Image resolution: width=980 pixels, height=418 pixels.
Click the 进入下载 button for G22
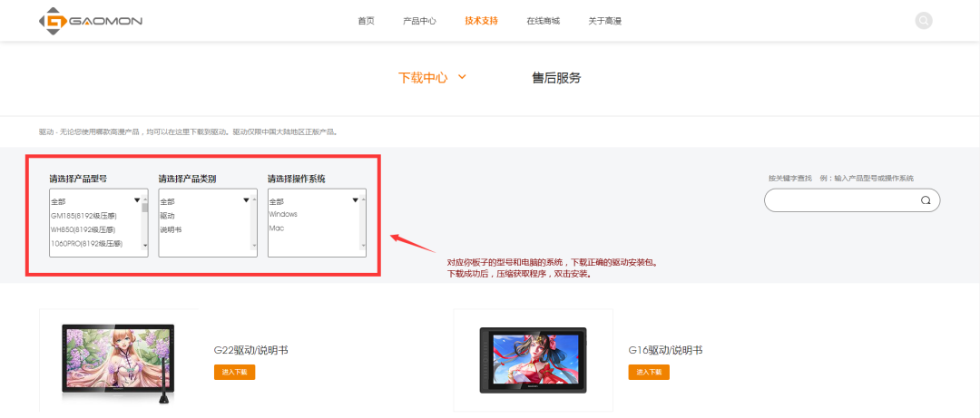[234, 373]
